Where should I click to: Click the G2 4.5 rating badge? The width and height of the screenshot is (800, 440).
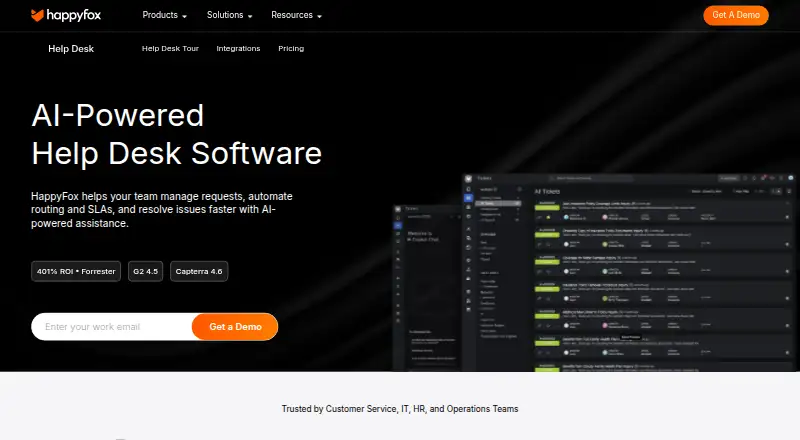[145, 272]
